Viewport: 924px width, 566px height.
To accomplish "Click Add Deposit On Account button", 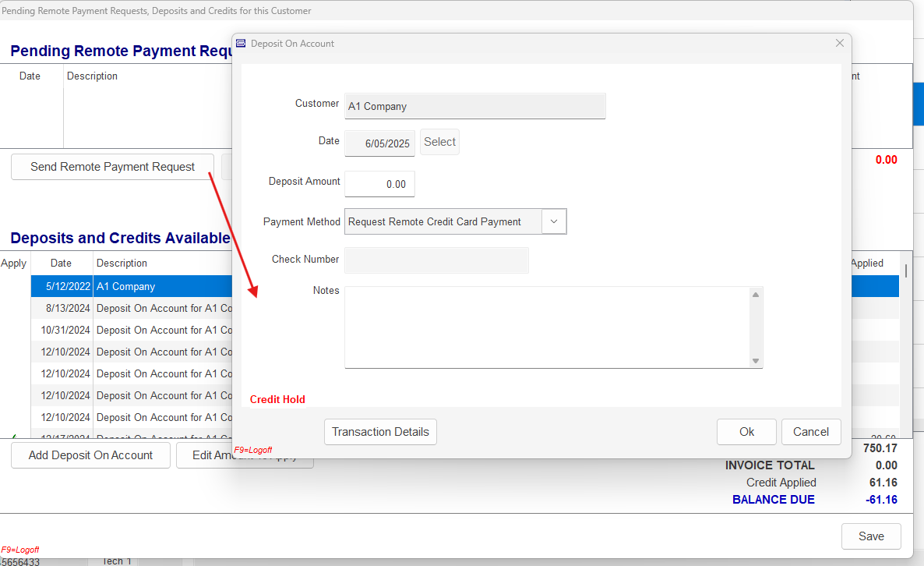I will (90, 455).
